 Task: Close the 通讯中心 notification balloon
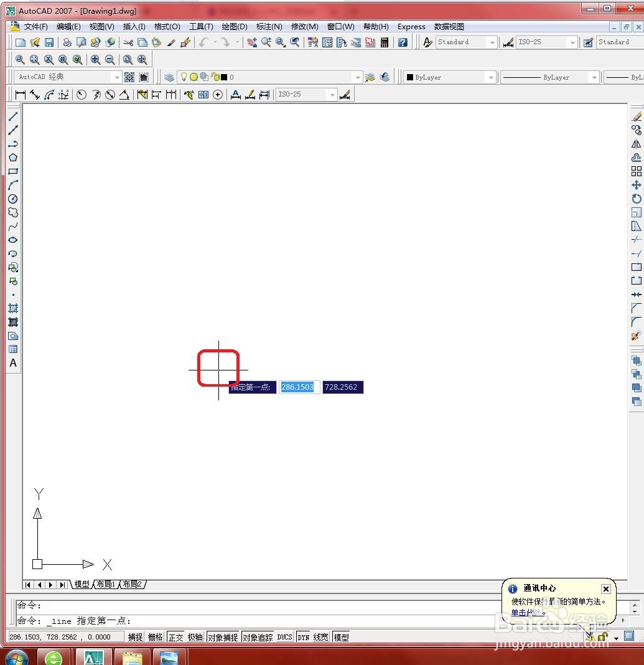click(606, 588)
